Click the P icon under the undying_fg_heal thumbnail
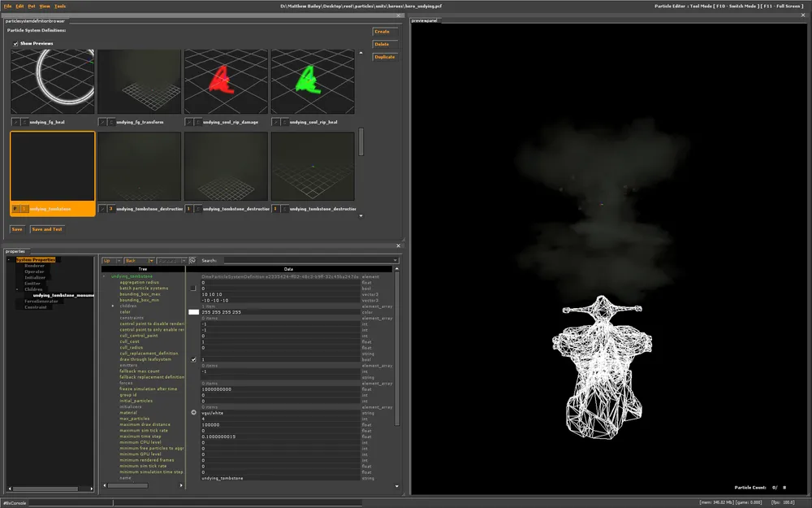Image resolution: width=812 pixels, height=508 pixels. (x=15, y=122)
